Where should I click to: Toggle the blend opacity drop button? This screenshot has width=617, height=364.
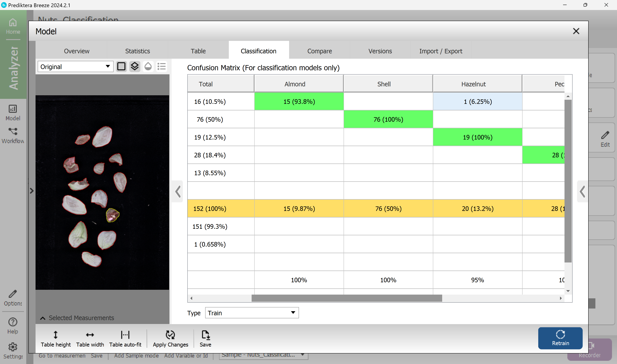(148, 67)
